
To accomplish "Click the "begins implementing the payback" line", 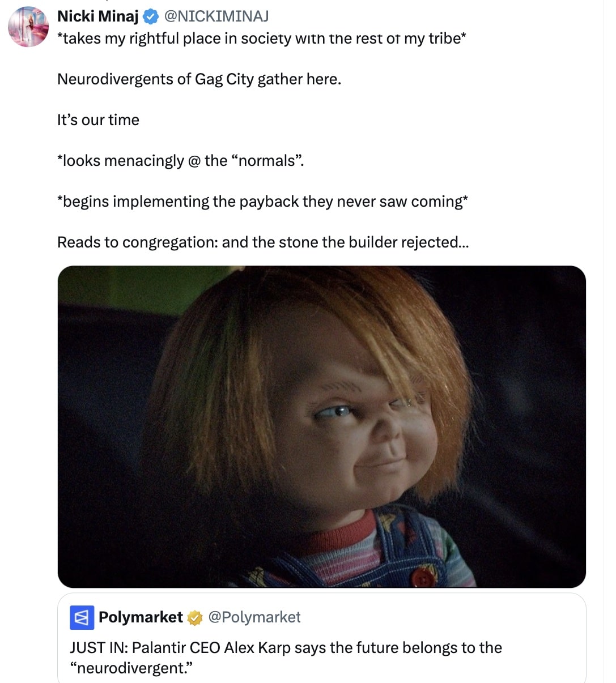I will coord(263,202).
